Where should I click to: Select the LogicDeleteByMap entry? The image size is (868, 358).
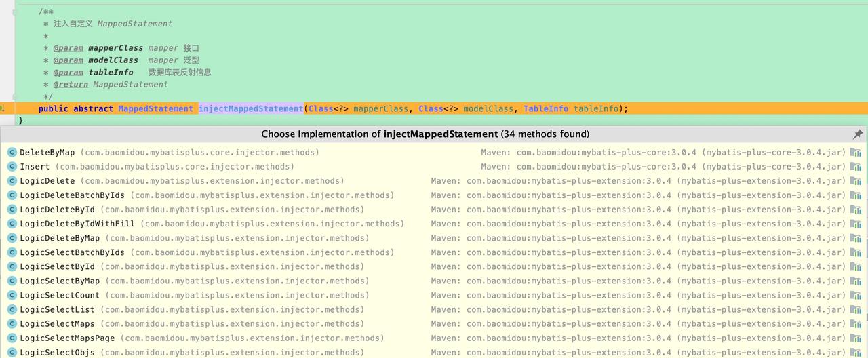(60, 238)
